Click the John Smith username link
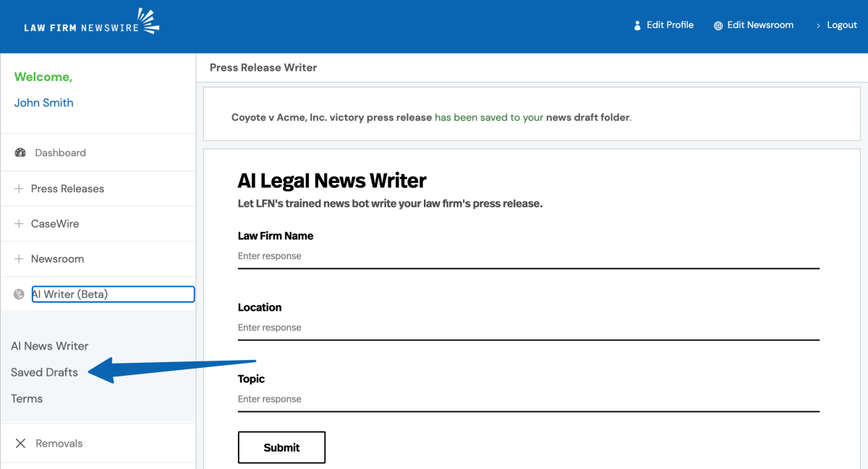This screenshot has width=868, height=469. (43, 103)
